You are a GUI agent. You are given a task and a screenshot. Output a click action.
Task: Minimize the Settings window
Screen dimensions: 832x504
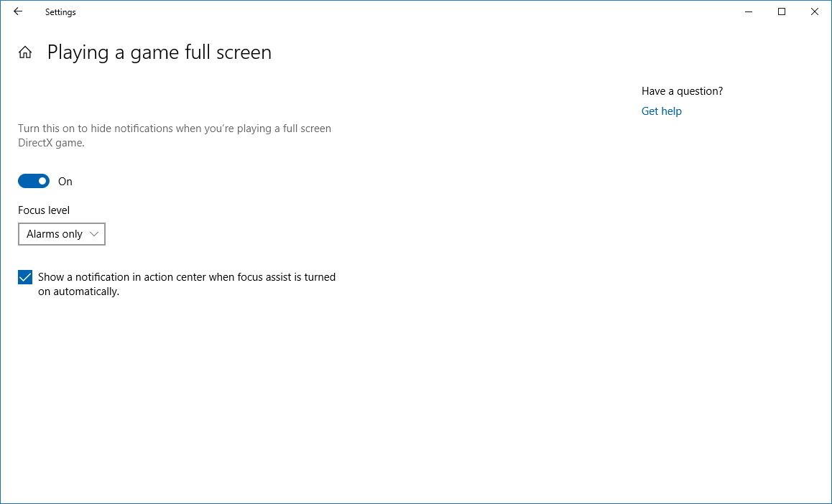point(747,11)
